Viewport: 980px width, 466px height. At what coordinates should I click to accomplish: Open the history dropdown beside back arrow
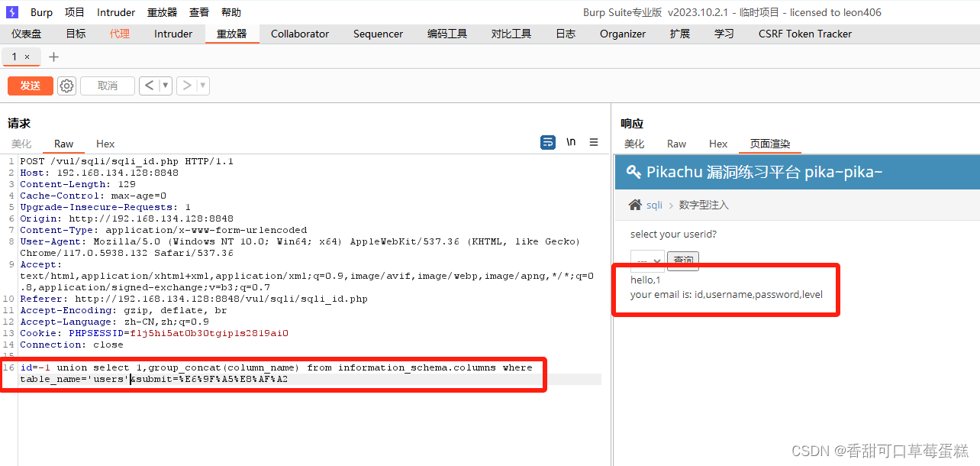(x=165, y=86)
